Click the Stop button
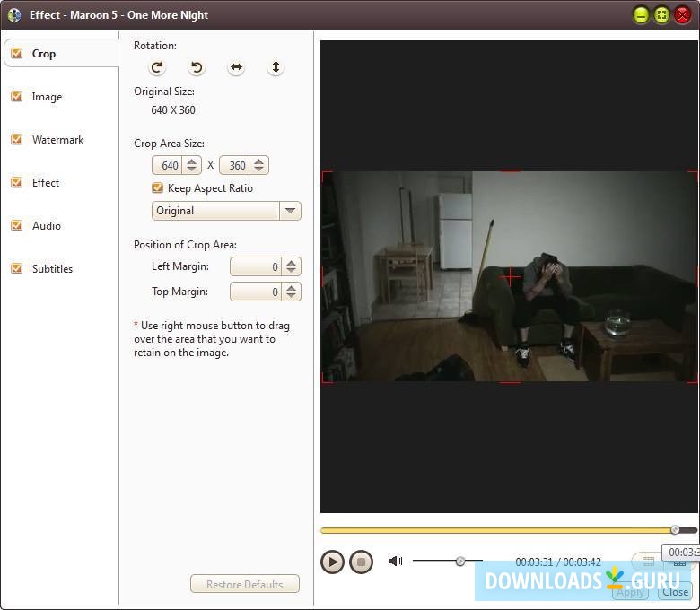This screenshot has width=700, height=610. pos(361,562)
